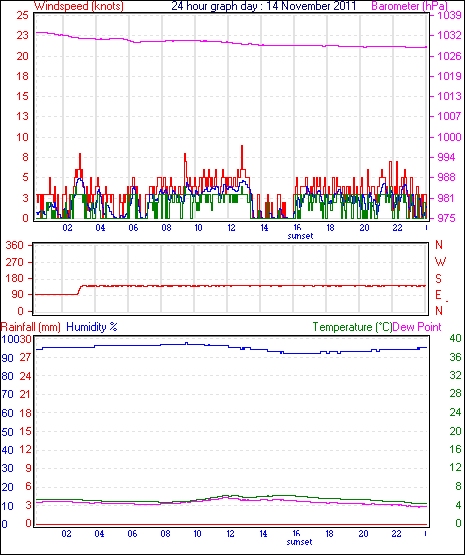Click the Humidity % legend label
Viewport: 465px width, 556px height.
point(92,327)
